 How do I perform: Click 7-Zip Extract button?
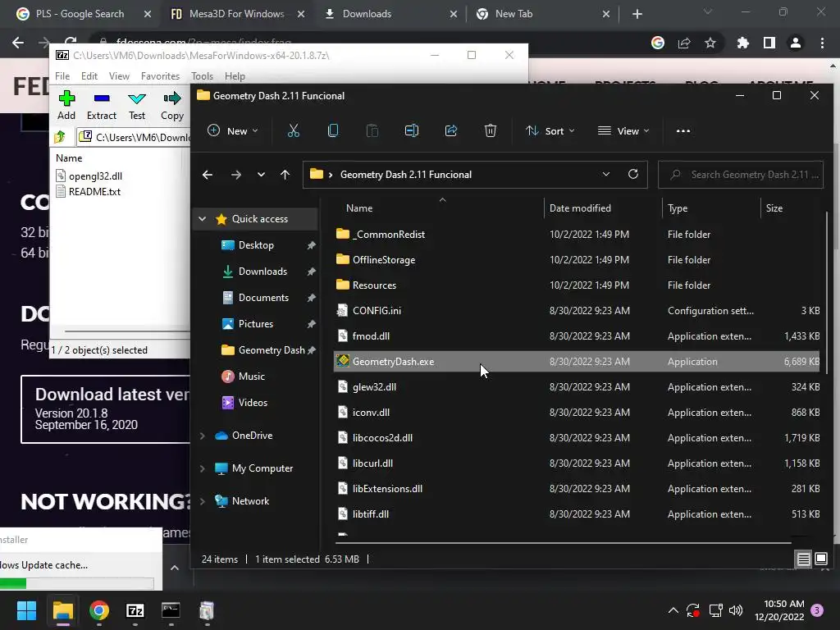point(101,106)
